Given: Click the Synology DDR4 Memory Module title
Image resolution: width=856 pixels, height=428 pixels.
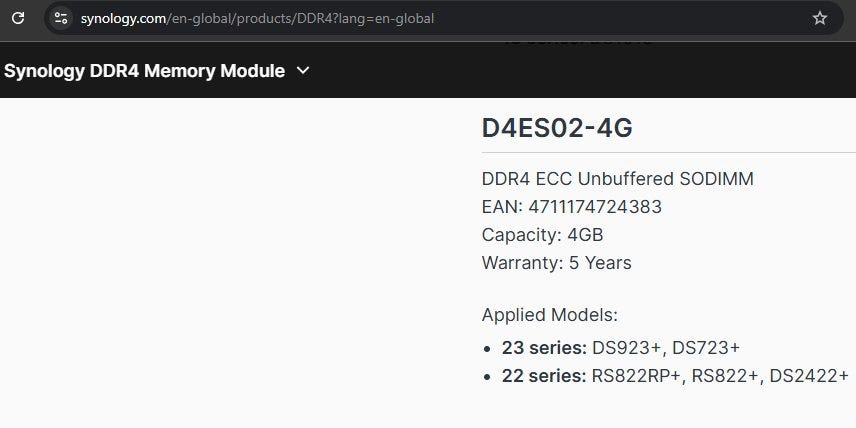Looking at the screenshot, I should click(144, 71).
